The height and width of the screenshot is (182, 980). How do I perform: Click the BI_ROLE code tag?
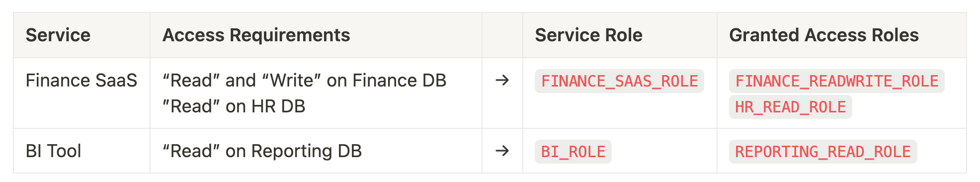point(573,152)
